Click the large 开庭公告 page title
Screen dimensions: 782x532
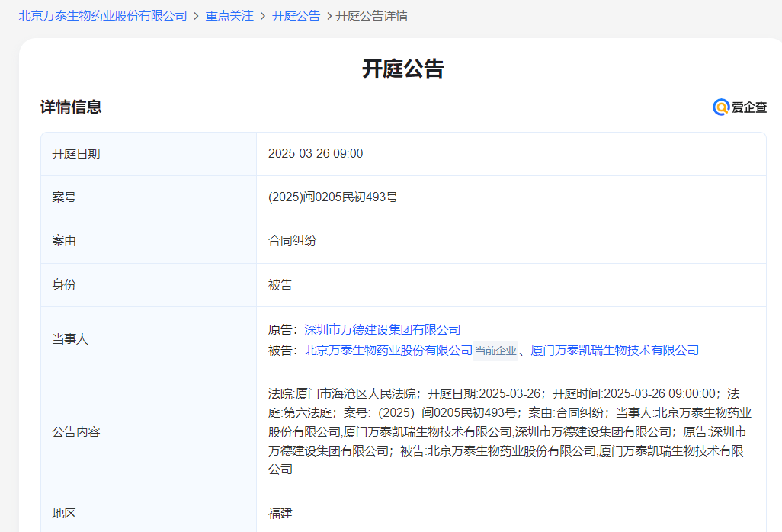(402, 69)
